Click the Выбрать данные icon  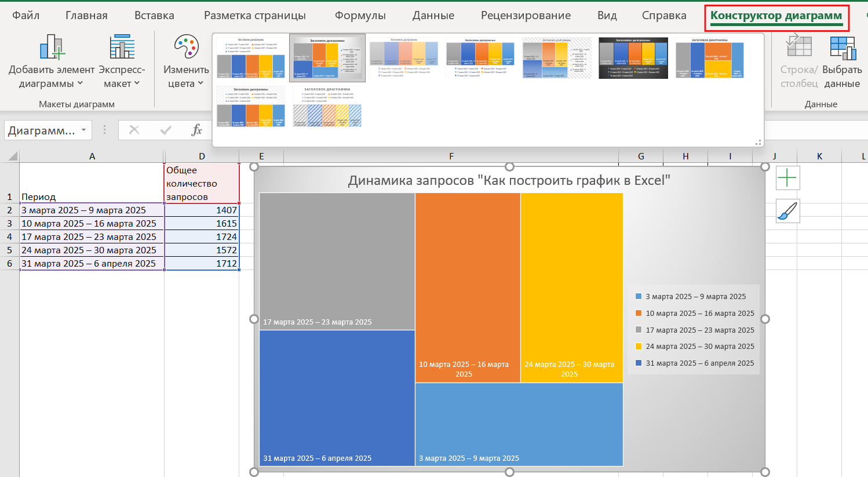coord(842,48)
